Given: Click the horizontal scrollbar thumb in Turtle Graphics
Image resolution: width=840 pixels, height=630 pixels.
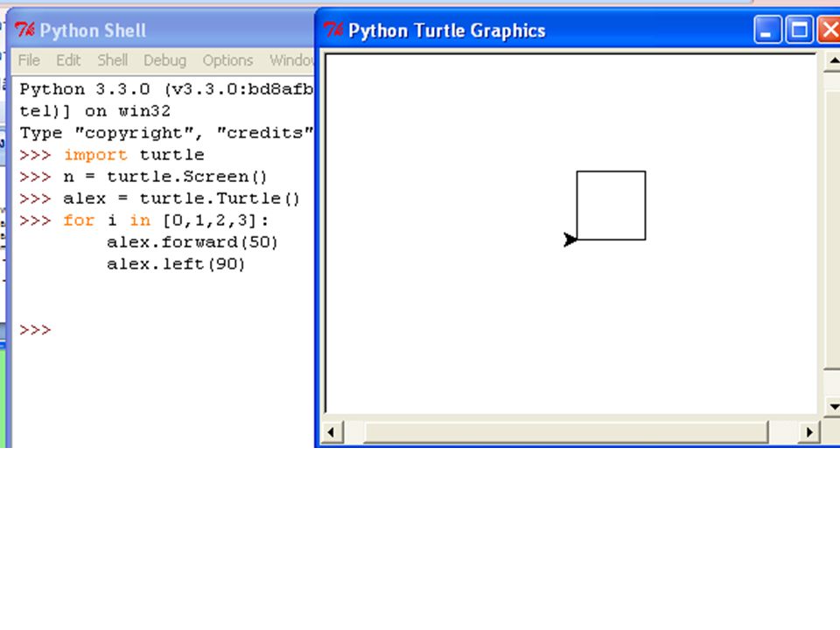Looking at the screenshot, I should pos(566,431).
